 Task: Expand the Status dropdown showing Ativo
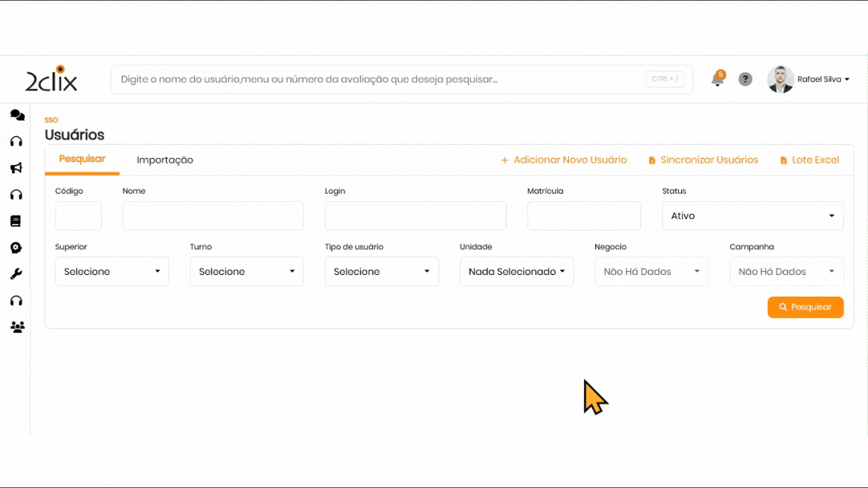tap(752, 216)
